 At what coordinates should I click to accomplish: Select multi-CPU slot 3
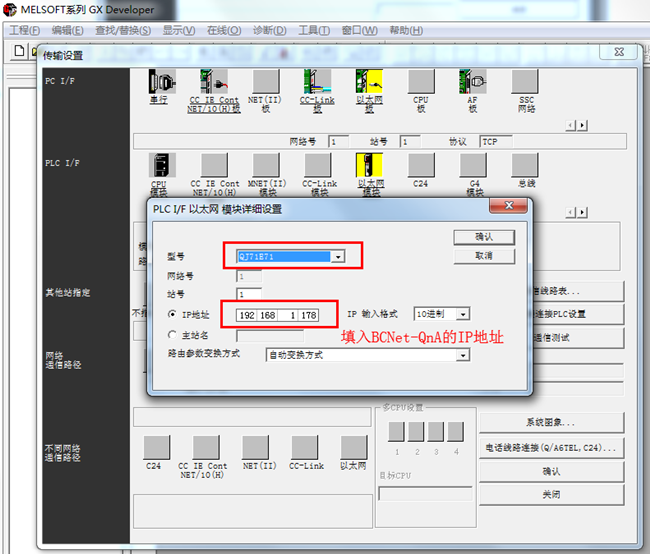[436, 432]
